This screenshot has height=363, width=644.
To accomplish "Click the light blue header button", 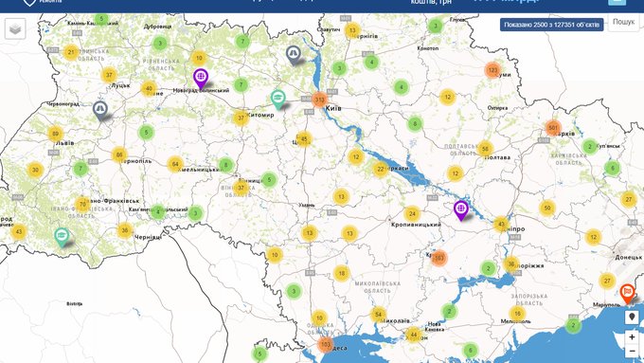I will (x=617, y=2).
